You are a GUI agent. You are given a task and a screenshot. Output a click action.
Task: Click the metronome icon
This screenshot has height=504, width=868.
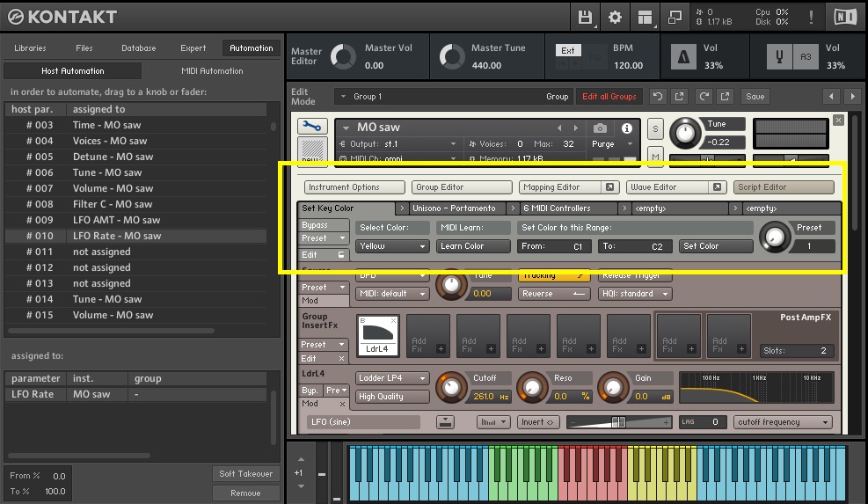tap(683, 56)
